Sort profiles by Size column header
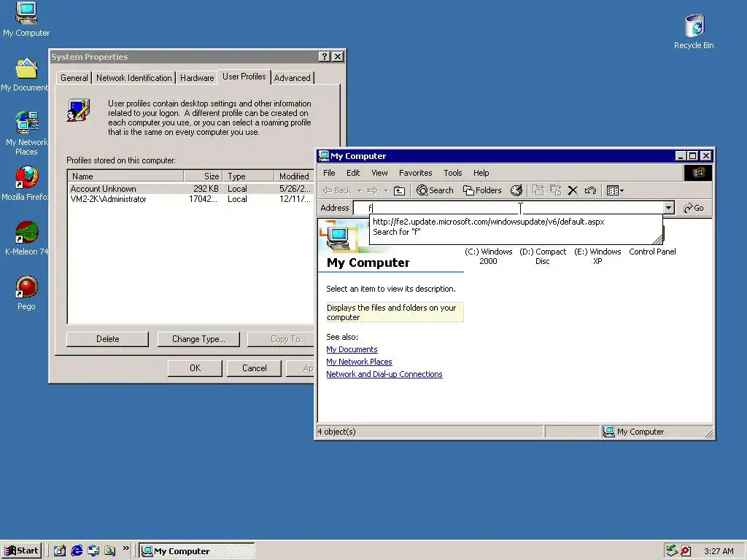This screenshot has height=560, width=747. (x=204, y=176)
